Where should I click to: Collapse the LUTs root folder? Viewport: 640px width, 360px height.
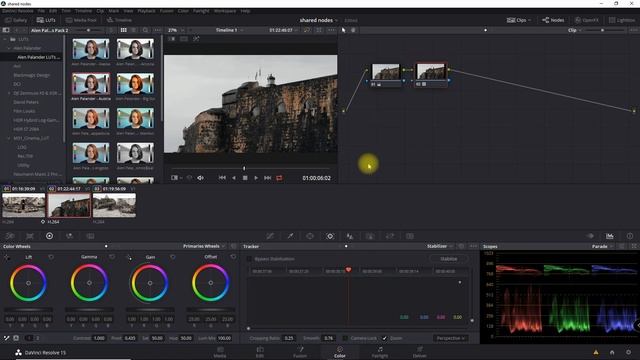click(5, 39)
